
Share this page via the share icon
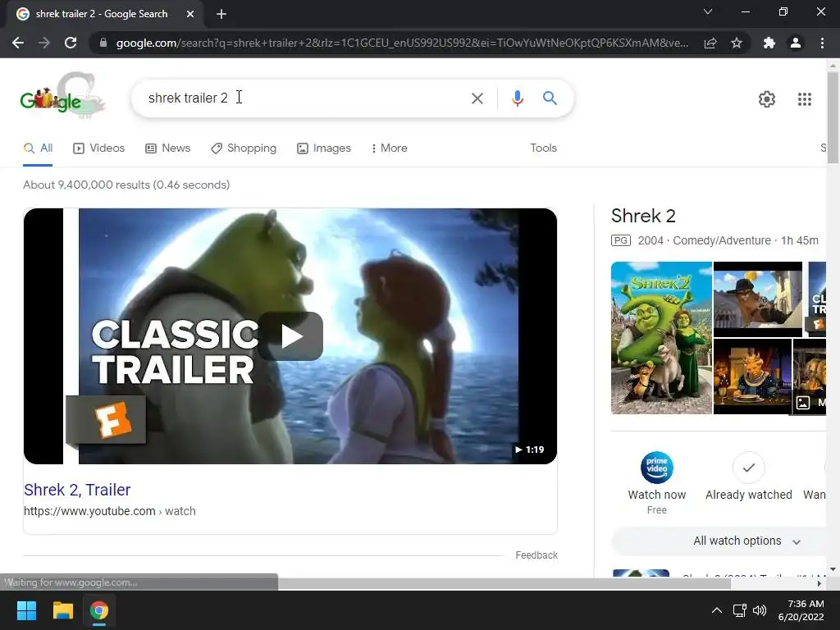click(710, 43)
